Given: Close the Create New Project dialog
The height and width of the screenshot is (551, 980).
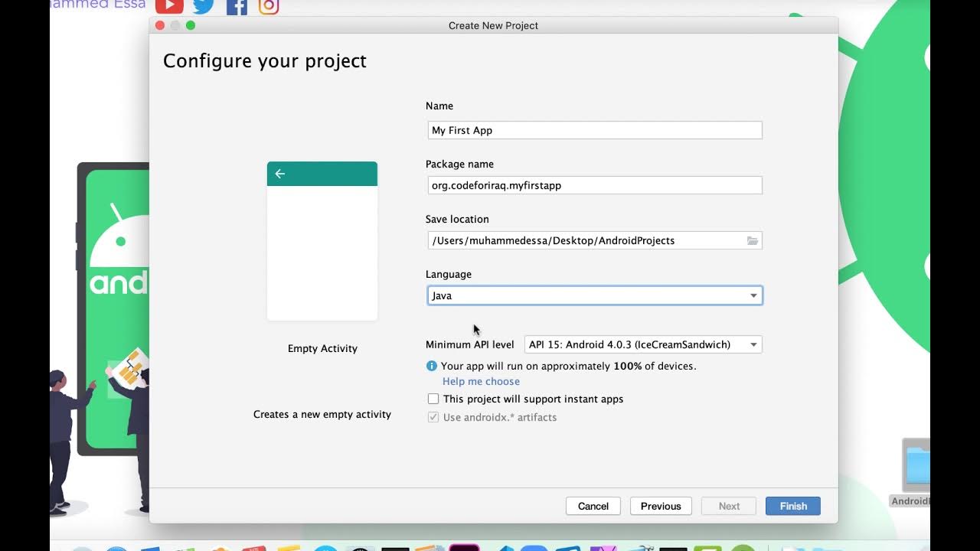Looking at the screenshot, I should point(160,25).
